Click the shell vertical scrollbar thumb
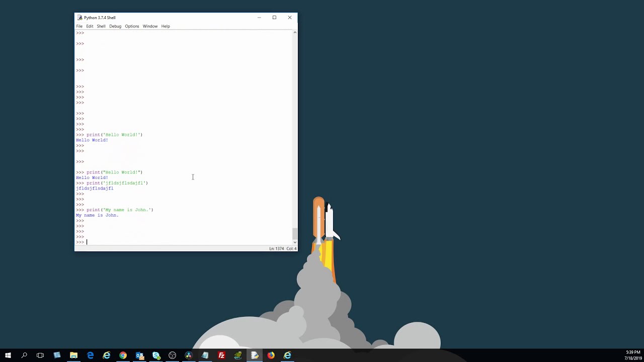This screenshot has height=362, width=644. click(x=295, y=234)
